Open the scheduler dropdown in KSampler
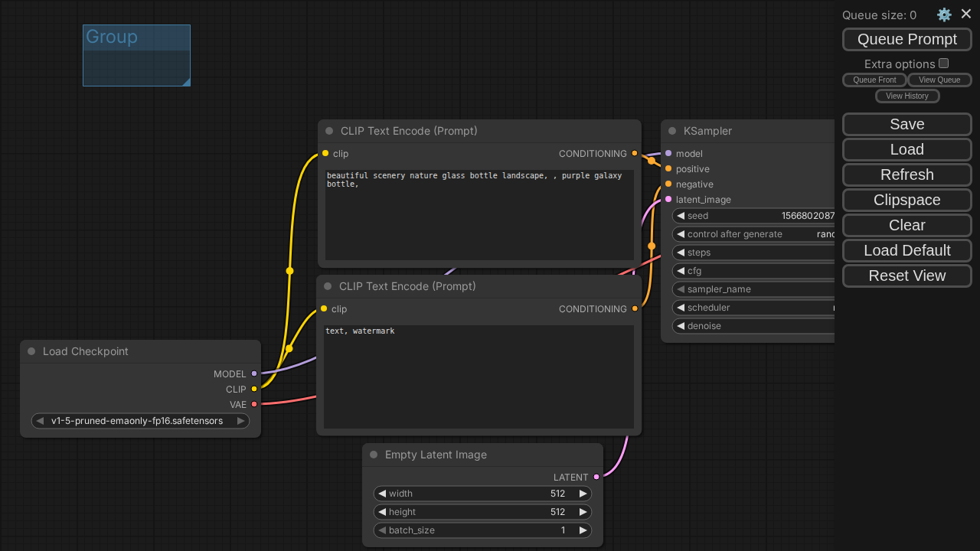The height and width of the screenshot is (551, 980). click(x=753, y=308)
